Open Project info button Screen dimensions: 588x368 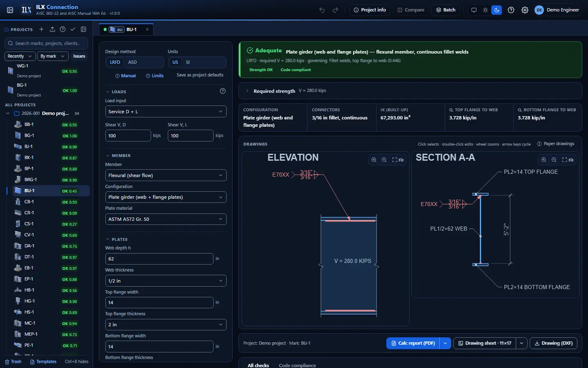(370, 10)
